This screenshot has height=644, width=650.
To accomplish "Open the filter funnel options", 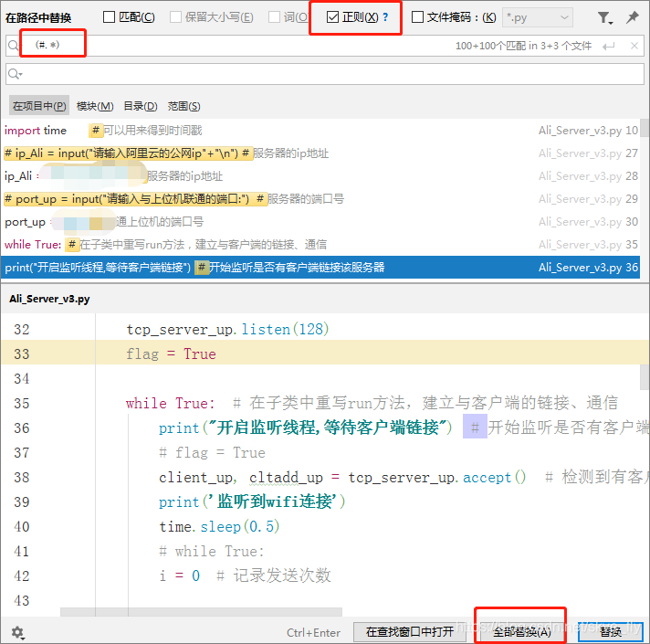I will coord(604,18).
